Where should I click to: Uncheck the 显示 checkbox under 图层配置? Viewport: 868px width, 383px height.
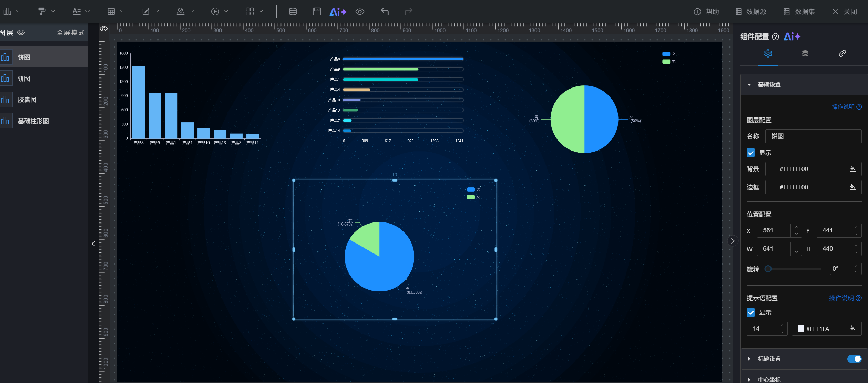coord(751,153)
